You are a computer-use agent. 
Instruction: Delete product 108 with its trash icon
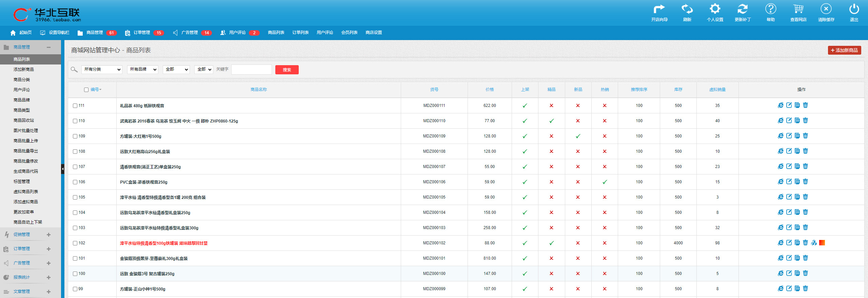(x=806, y=151)
